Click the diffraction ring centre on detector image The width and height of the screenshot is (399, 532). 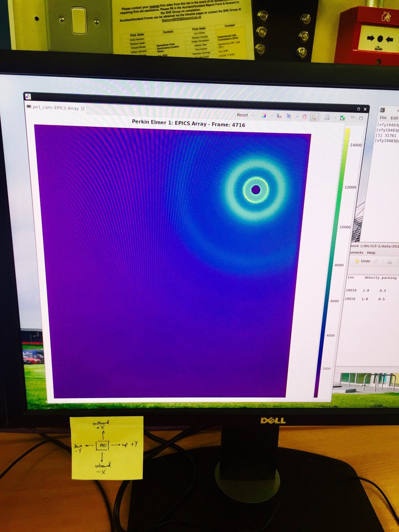tap(256, 190)
